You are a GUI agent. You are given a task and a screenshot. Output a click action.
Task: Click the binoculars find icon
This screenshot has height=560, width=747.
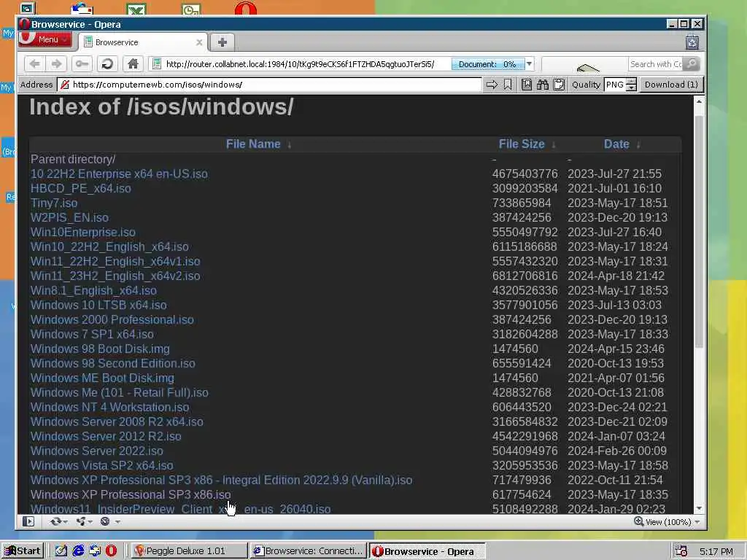pos(543,85)
